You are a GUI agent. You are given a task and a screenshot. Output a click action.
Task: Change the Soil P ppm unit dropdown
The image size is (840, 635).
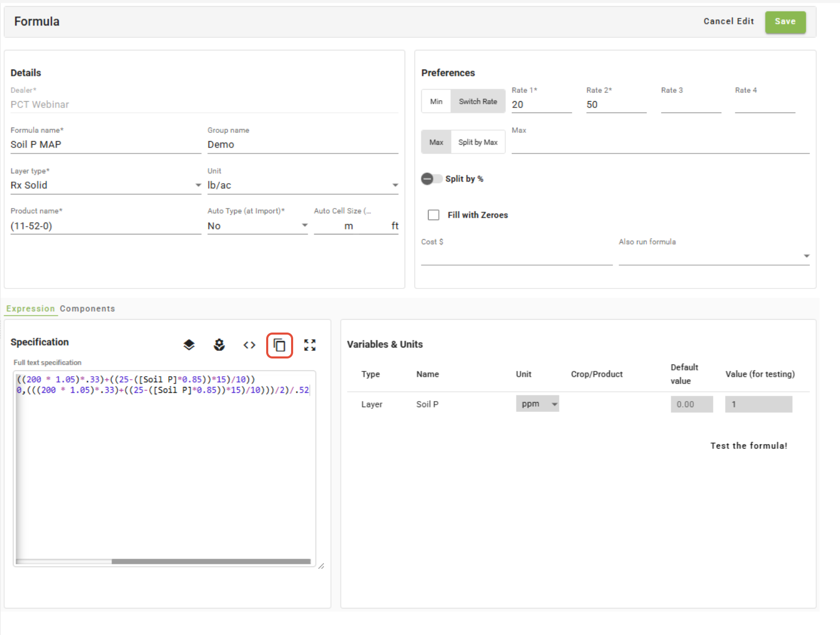537,404
